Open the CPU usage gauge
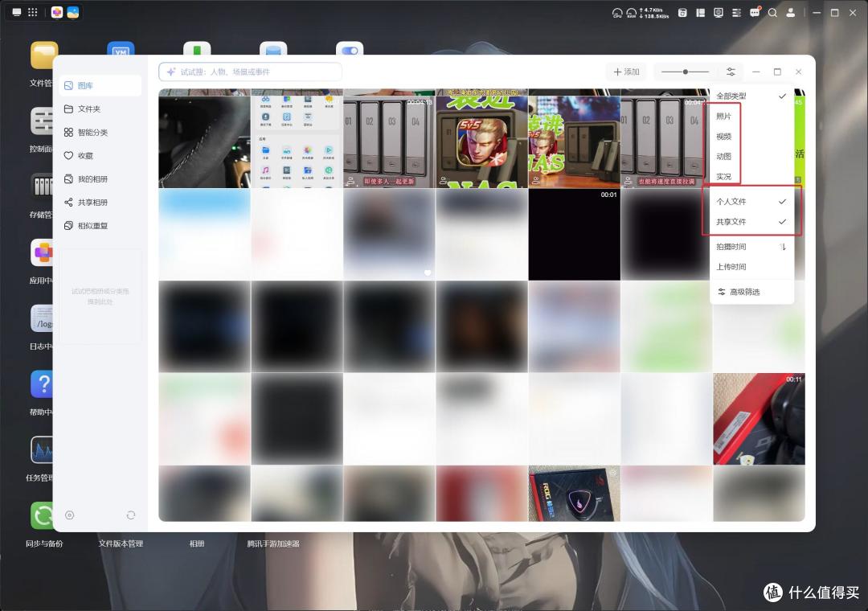This screenshot has width=868, height=611. coord(617,13)
